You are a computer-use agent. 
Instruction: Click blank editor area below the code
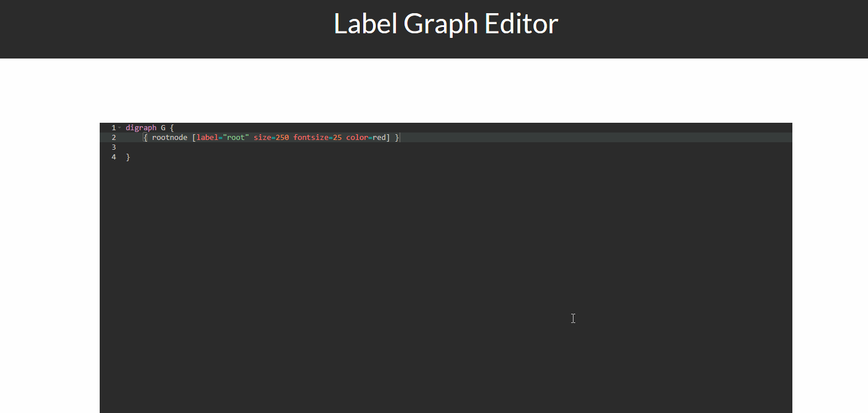point(401,258)
